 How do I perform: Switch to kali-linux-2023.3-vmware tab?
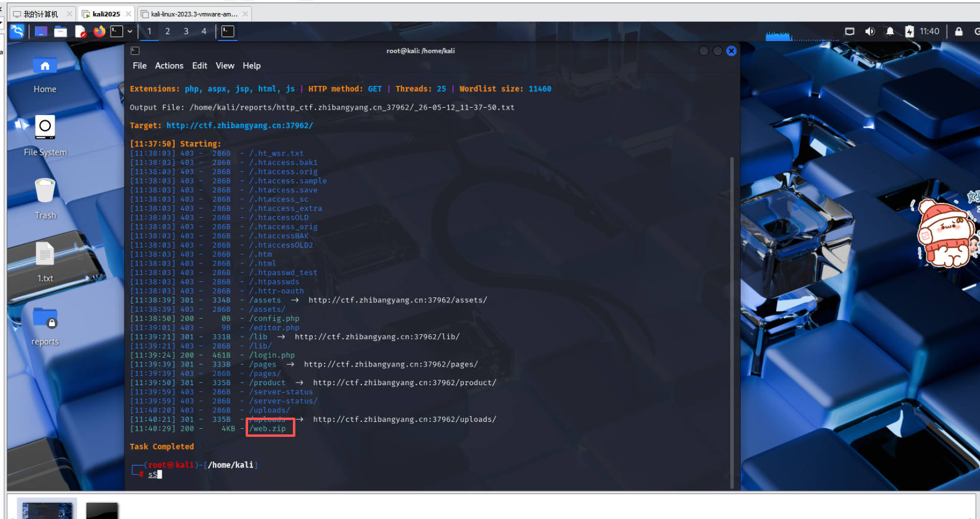point(193,14)
